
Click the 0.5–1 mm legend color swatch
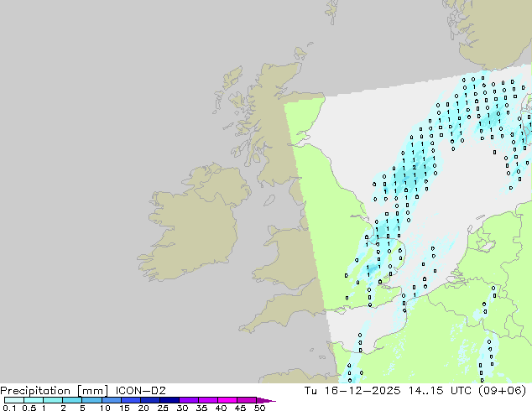34,400
